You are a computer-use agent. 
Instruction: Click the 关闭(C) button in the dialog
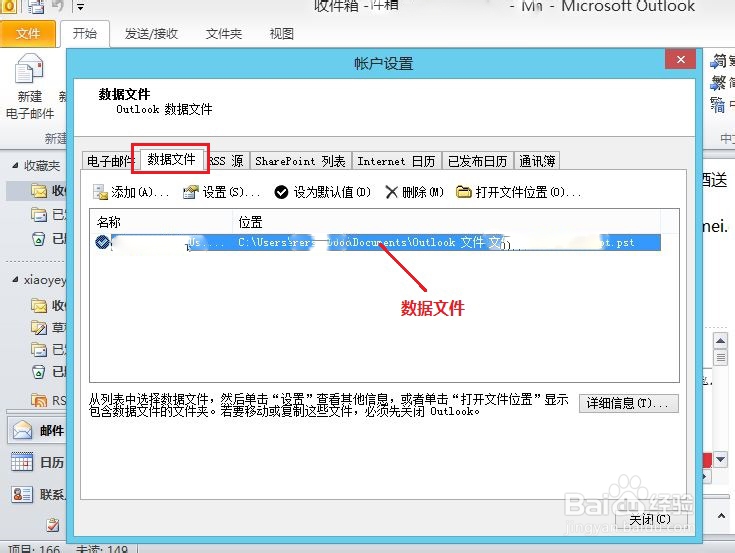coord(650,519)
